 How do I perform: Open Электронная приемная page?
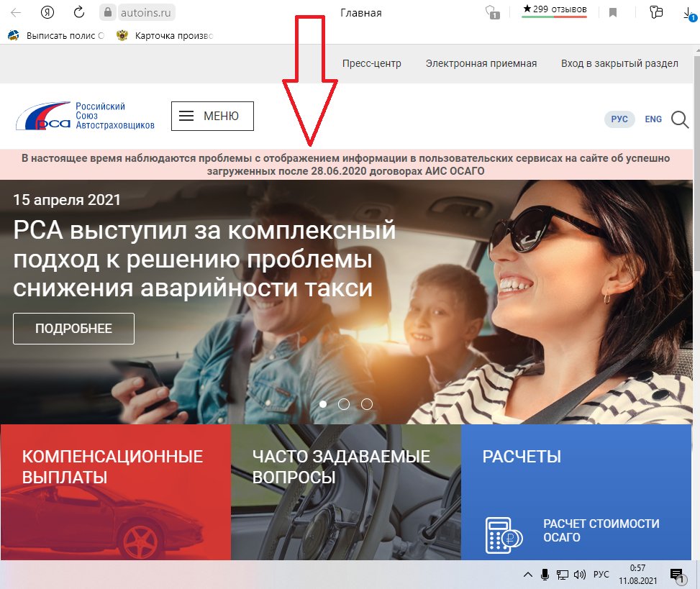481,63
